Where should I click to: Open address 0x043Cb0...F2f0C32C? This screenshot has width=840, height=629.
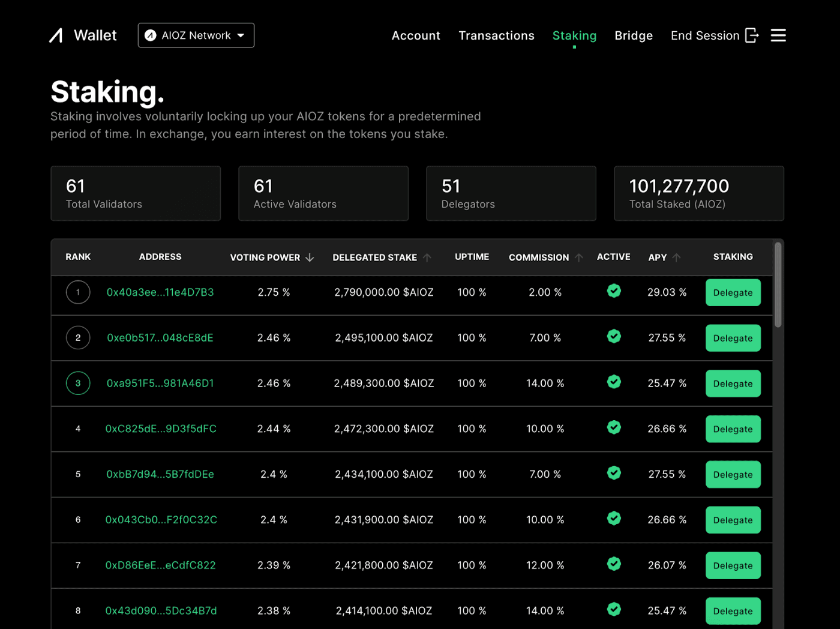tap(161, 520)
